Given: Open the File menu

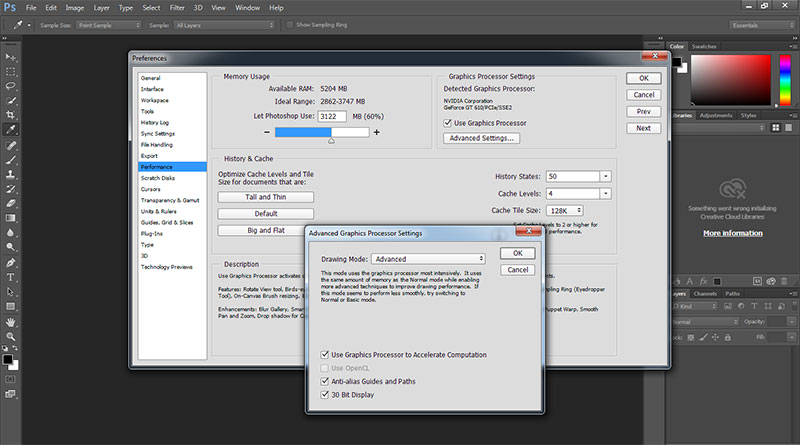Looking at the screenshot, I should coord(31,8).
